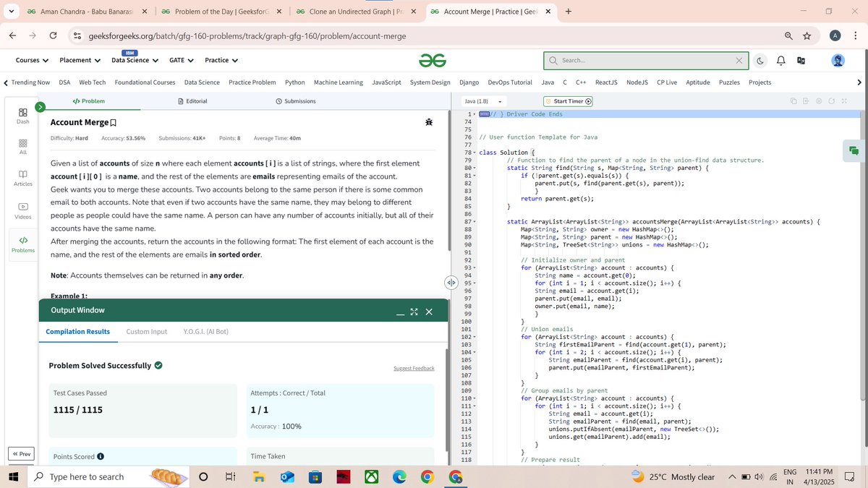The width and height of the screenshot is (868, 488).
Task: Copy the editor code
Action: (793, 101)
